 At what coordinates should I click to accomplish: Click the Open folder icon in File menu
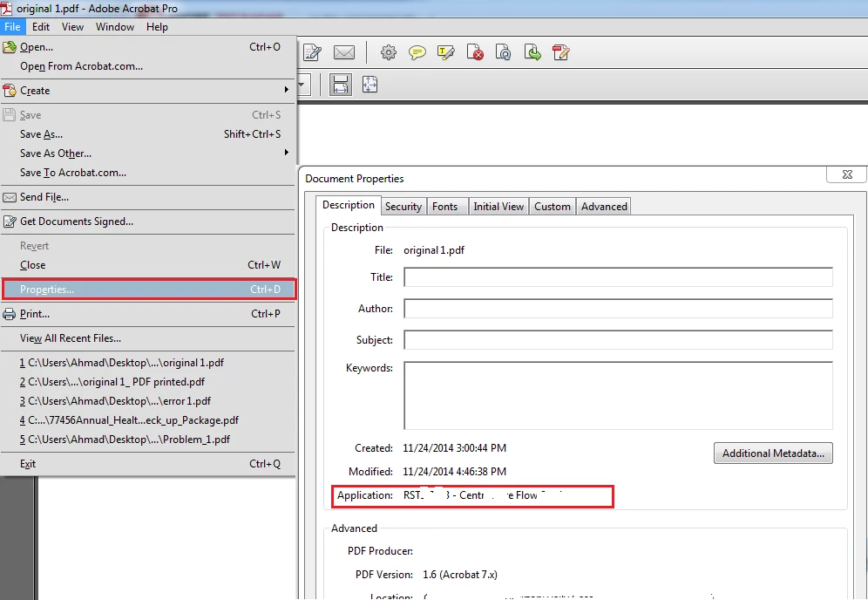click(10, 47)
